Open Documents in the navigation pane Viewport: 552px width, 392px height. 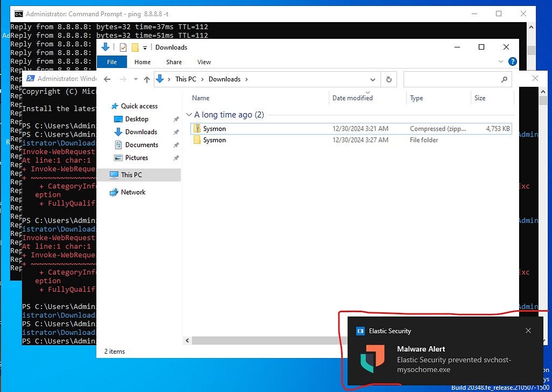[142, 145]
